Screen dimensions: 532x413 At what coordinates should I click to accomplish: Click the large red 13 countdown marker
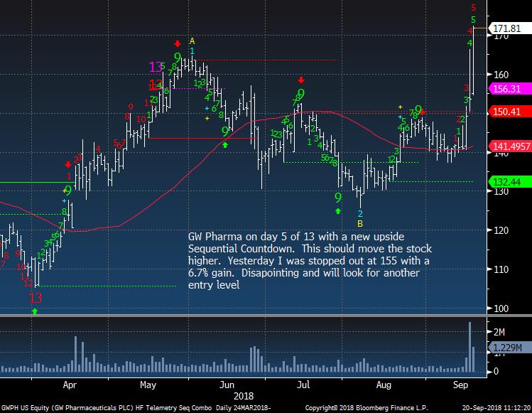pos(35,299)
